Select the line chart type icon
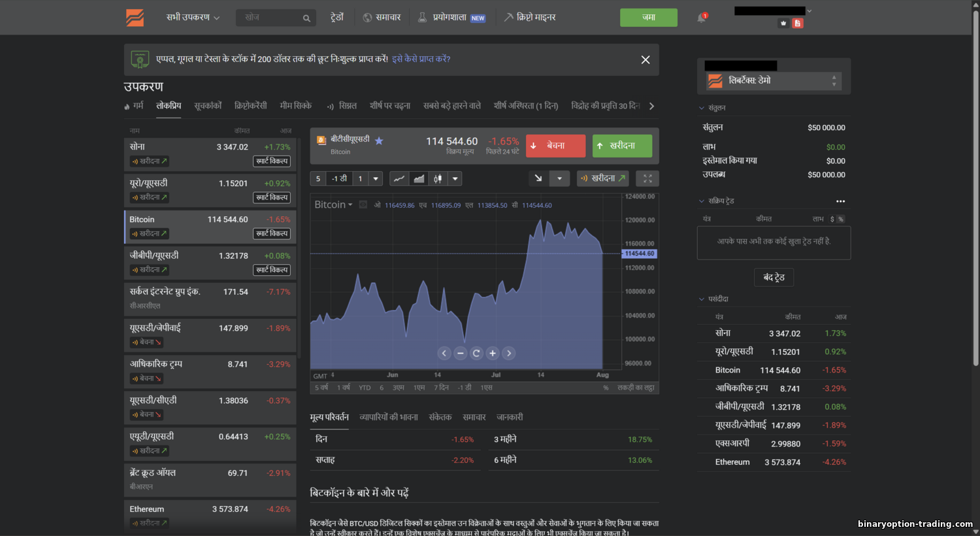 coord(399,178)
